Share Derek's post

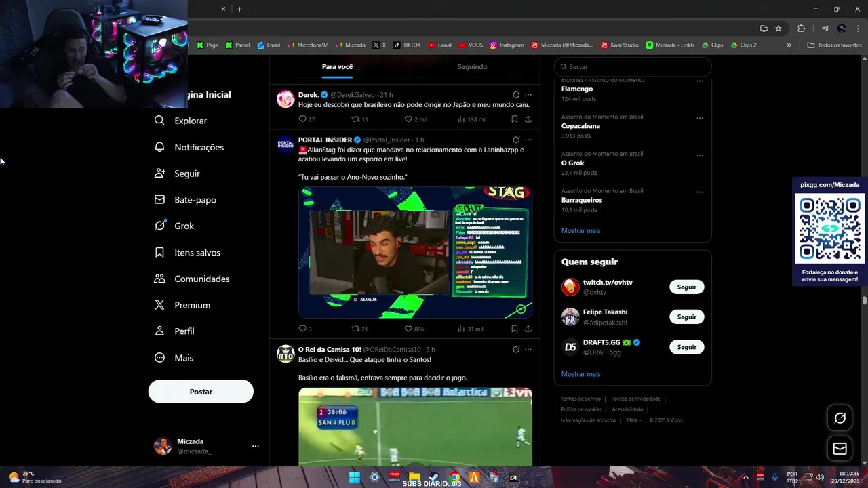[528, 119]
